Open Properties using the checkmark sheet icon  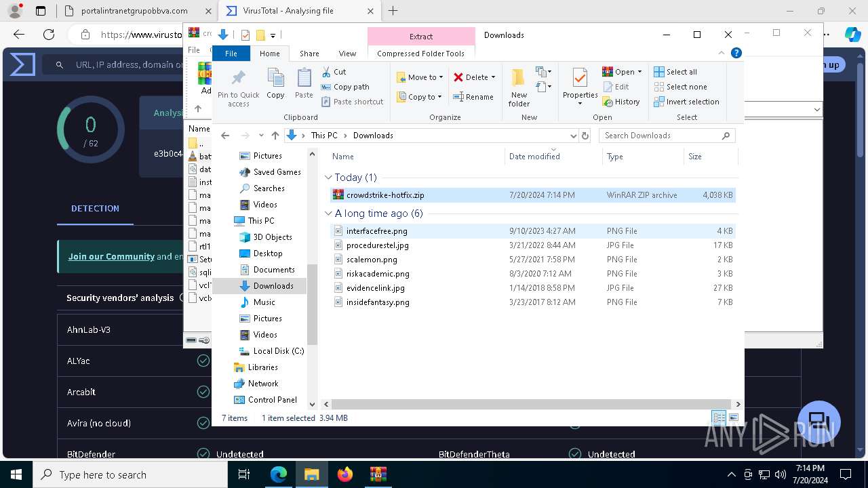pyautogui.click(x=580, y=78)
